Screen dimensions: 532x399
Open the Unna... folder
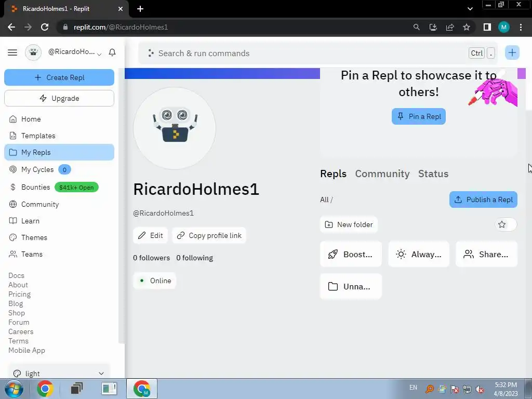tap(351, 286)
